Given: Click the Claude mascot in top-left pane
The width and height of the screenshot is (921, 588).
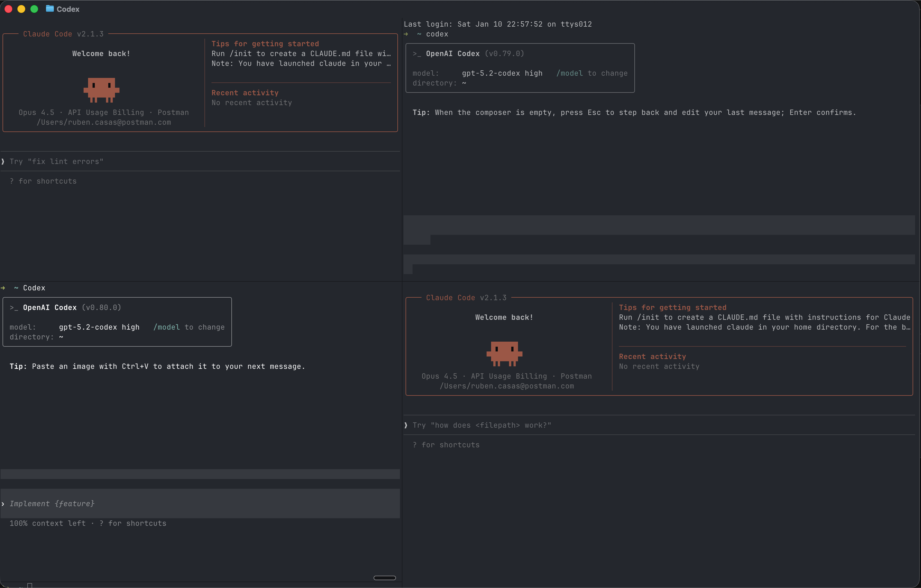Looking at the screenshot, I should pyautogui.click(x=101, y=90).
